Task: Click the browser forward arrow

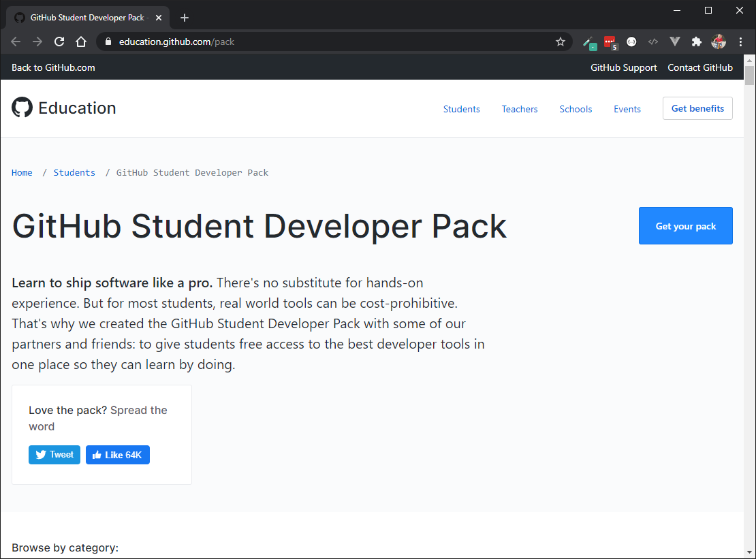Action: (x=37, y=42)
